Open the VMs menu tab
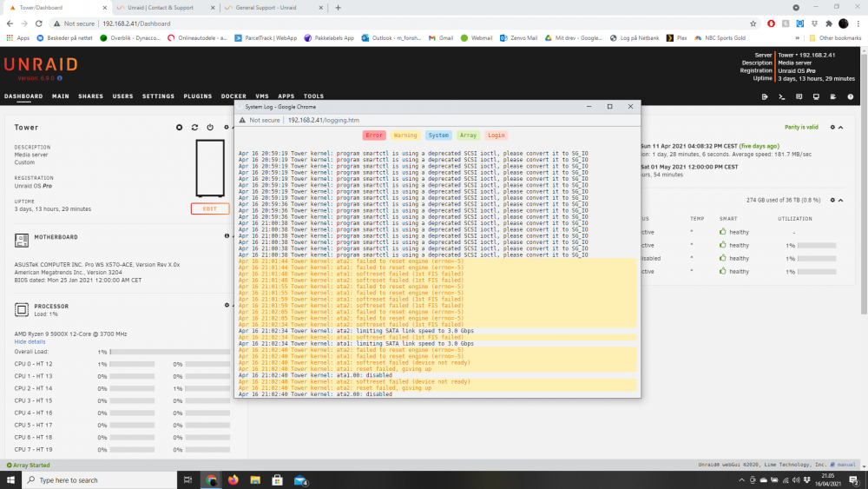The width and height of the screenshot is (868, 489). pyautogui.click(x=262, y=96)
